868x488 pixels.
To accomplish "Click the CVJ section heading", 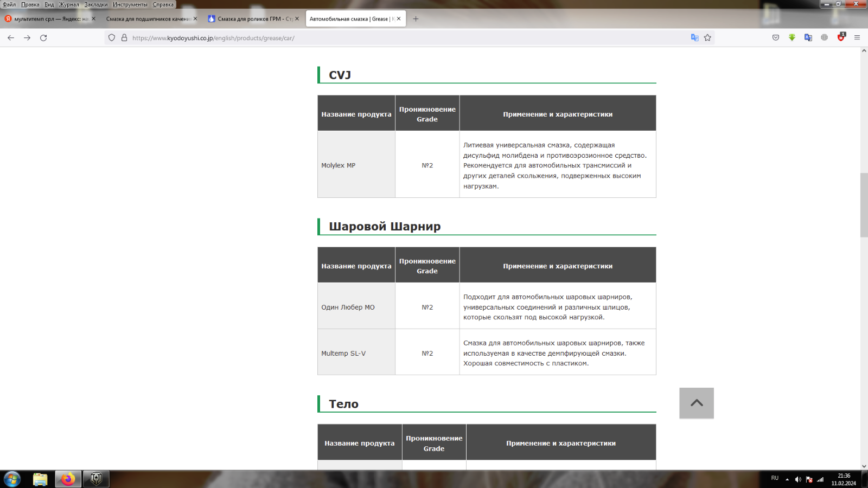I will pyautogui.click(x=340, y=75).
